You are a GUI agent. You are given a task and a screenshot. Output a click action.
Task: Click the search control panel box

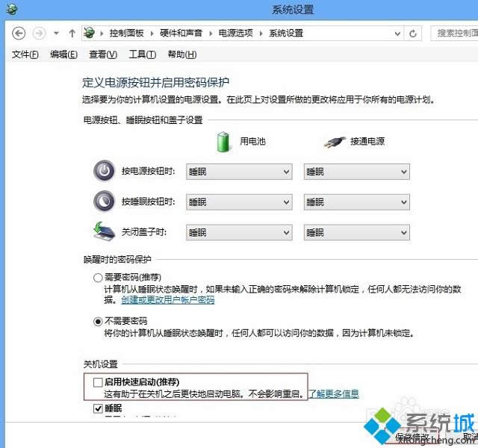click(x=454, y=33)
